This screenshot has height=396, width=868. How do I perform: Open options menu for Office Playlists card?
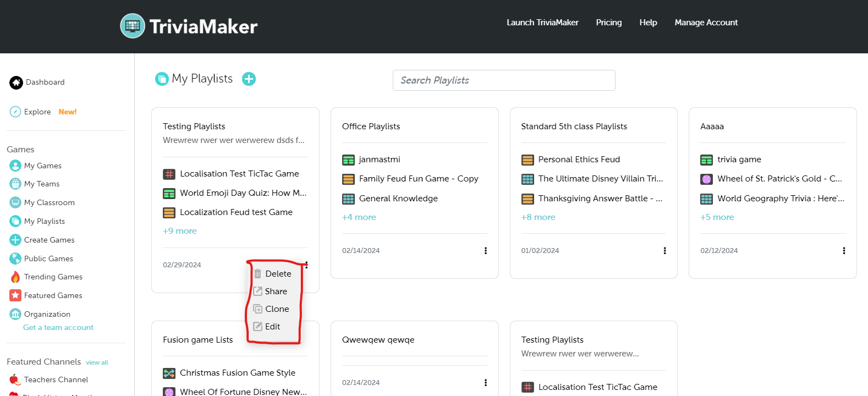click(x=485, y=251)
